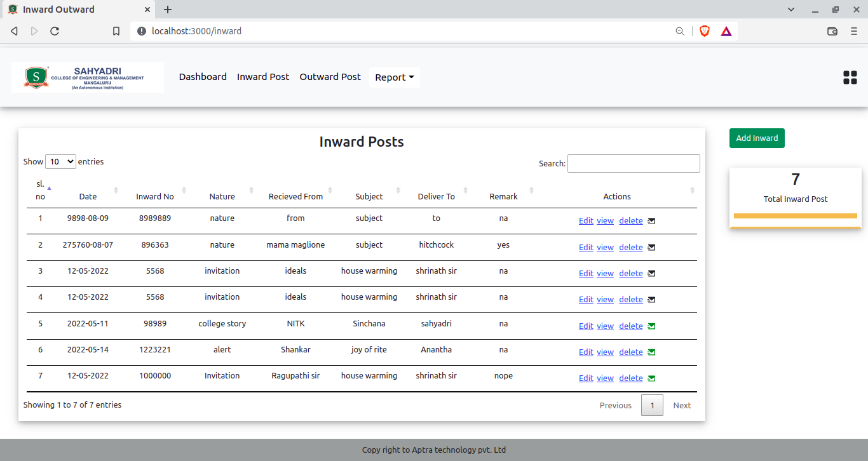
Task: Focus the table Search input field
Action: pos(633,163)
